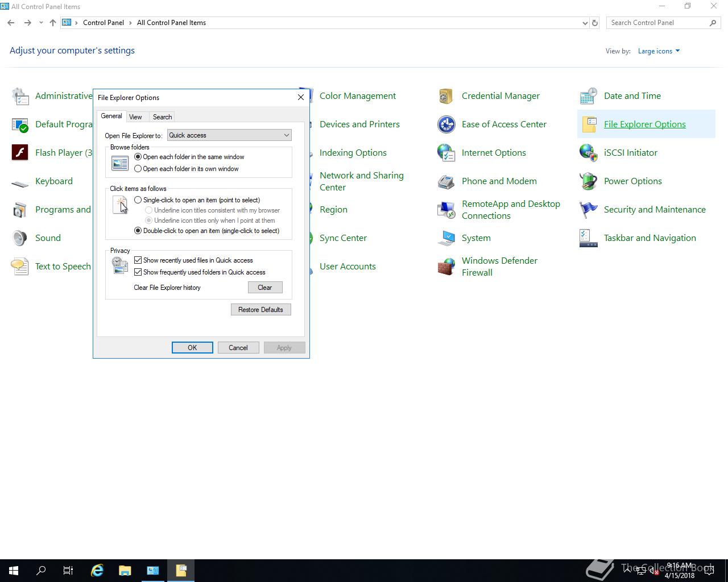Click Clear File Explorer history button
This screenshot has height=582, width=728.
265,288
